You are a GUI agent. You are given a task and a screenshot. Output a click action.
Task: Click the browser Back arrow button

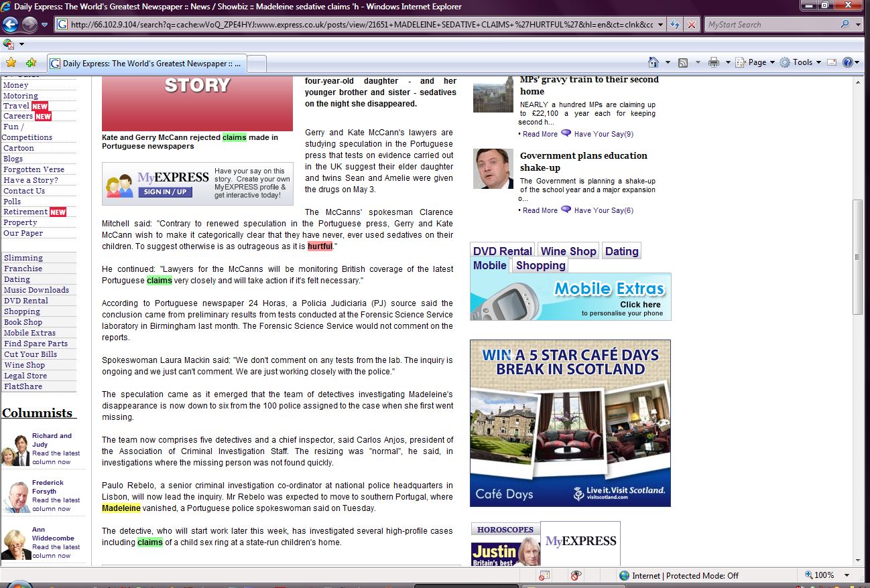(x=10, y=25)
